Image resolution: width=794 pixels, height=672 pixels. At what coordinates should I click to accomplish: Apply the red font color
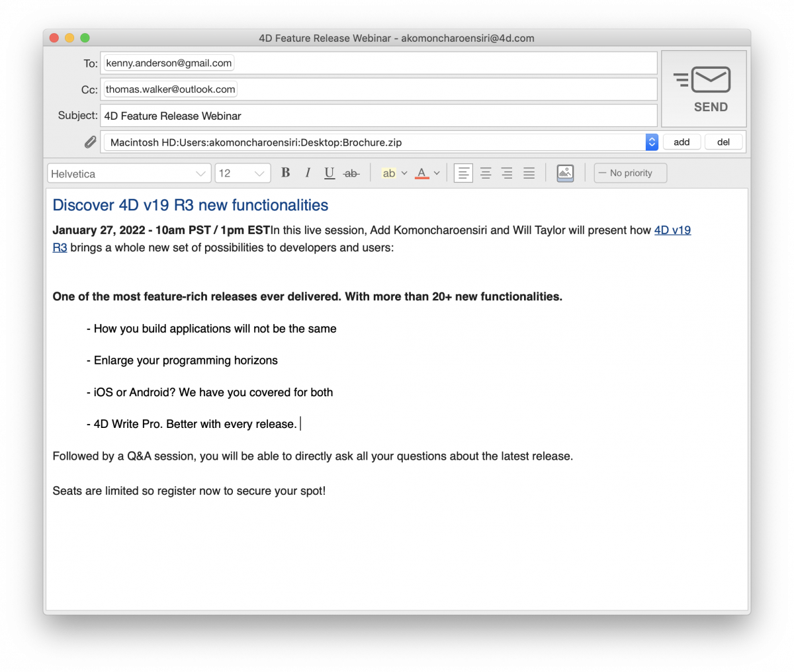coord(421,173)
